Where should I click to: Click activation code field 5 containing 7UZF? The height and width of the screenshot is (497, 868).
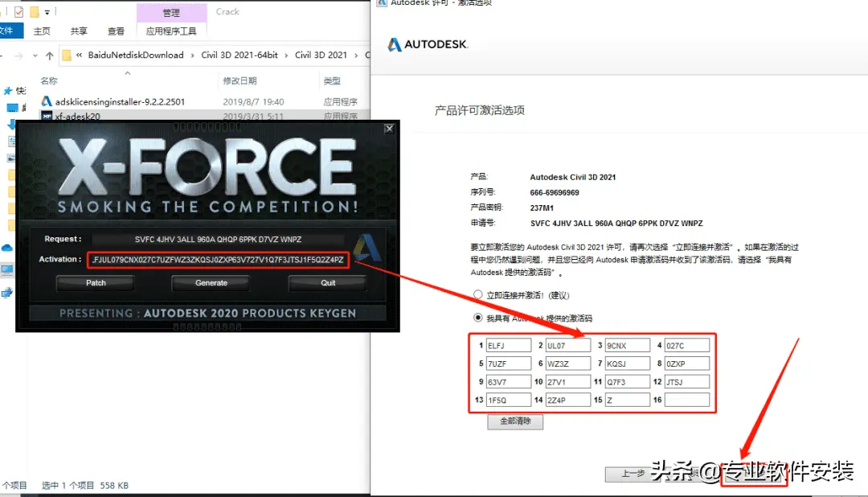509,364
